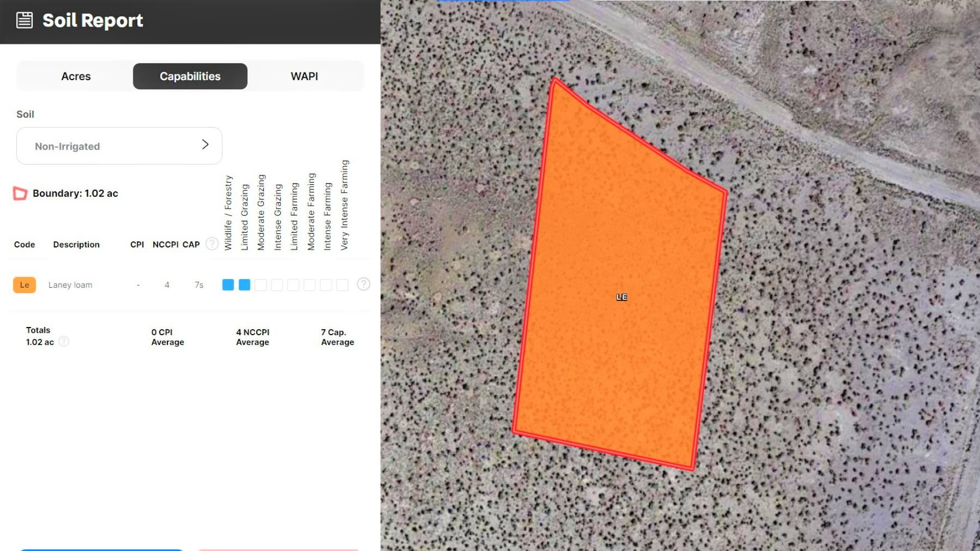Toggle the Moderate Grazing empty square
980x551 pixels.
coord(261,285)
